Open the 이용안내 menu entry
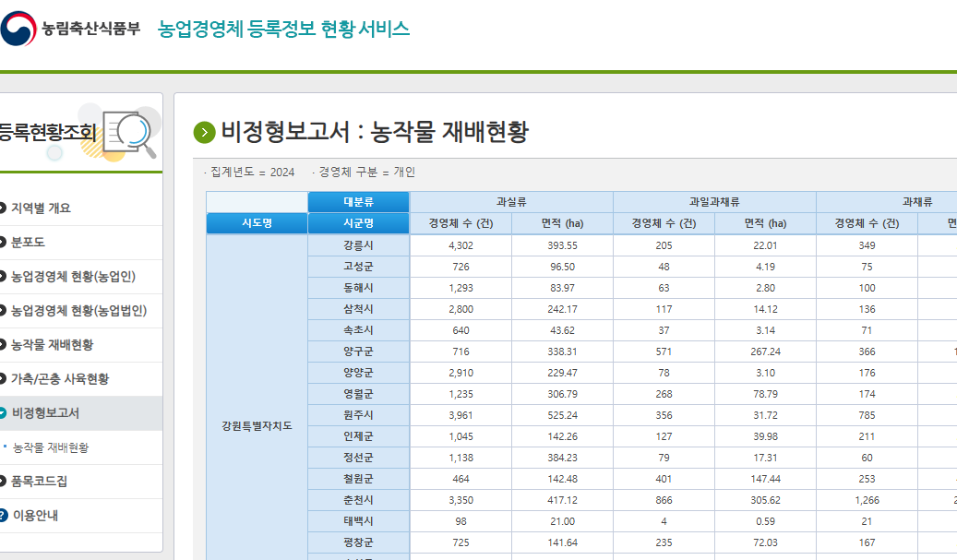The image size is (957, 560). coord(43,515)
